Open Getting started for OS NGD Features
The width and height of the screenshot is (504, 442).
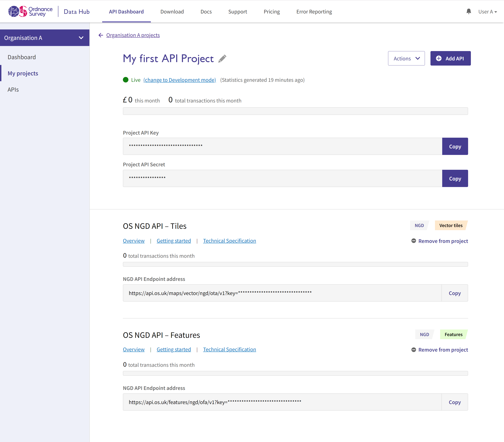click(174, 349)
